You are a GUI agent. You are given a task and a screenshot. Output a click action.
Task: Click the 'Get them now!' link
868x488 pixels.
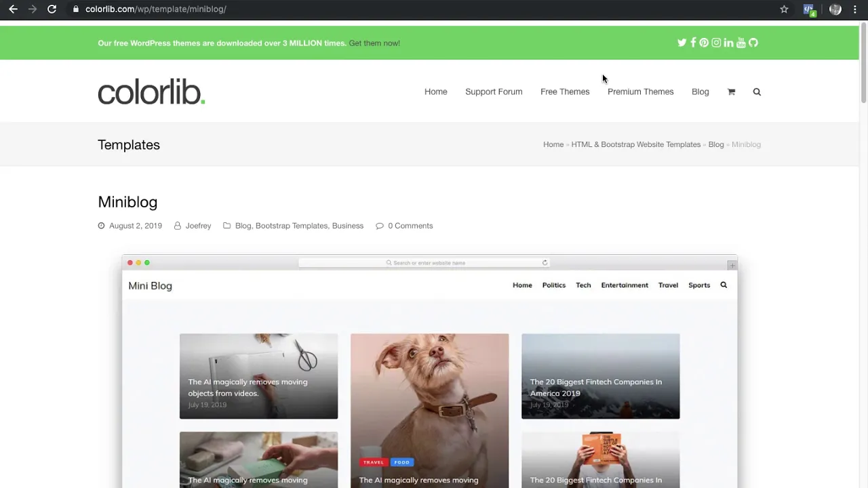tap(374, 43)
